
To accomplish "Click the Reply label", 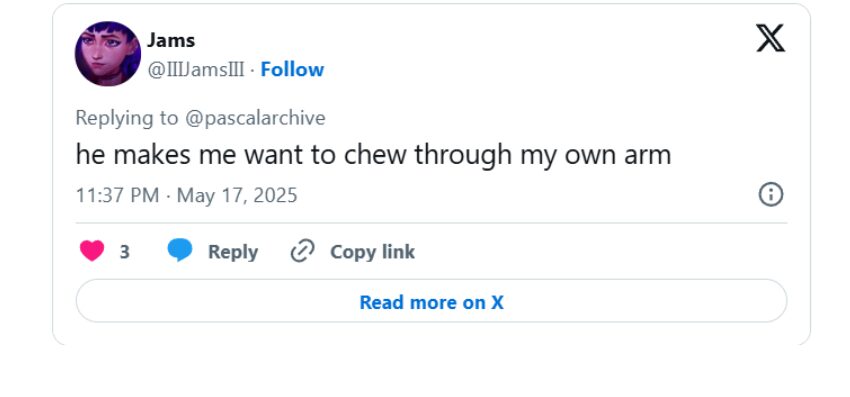I will [233, 252].
